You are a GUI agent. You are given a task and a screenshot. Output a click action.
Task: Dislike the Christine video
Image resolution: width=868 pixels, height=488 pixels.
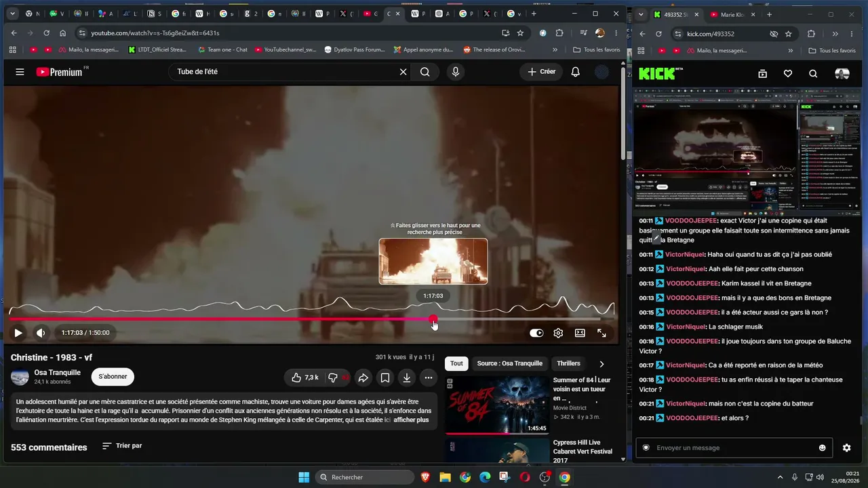click(337, 378)
